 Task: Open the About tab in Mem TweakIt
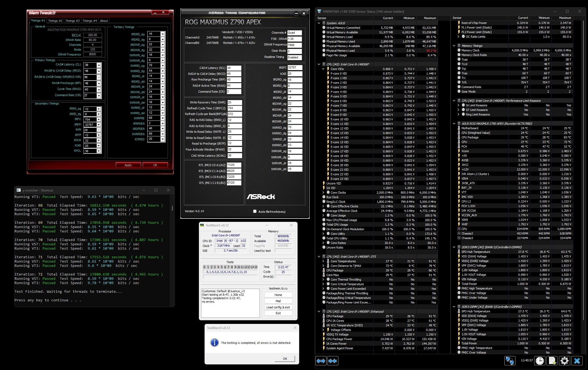(x=104, y=21)
